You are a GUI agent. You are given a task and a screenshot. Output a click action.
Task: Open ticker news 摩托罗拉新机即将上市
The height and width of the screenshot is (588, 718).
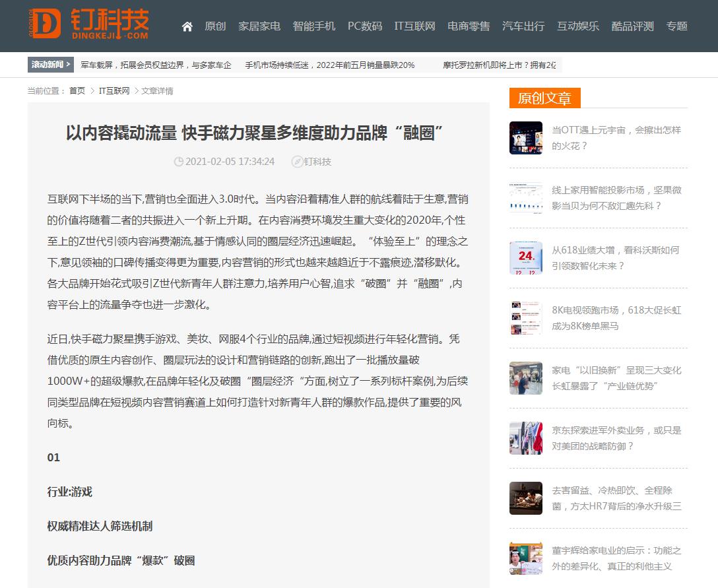[500, 65]
